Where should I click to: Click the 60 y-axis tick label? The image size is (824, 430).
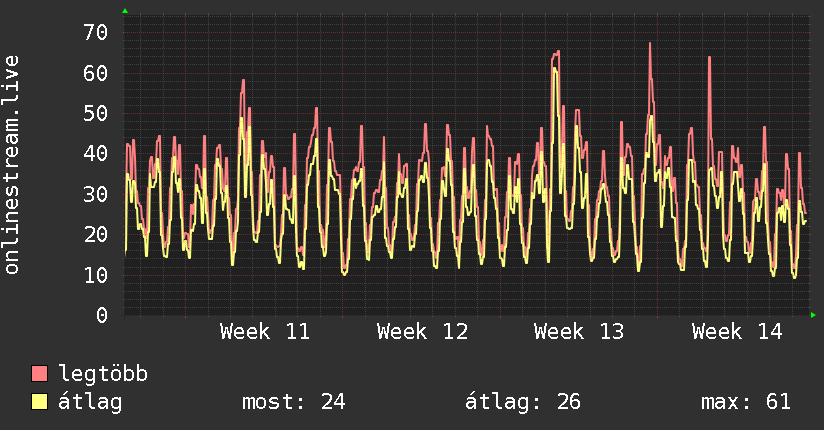[96, 73]
